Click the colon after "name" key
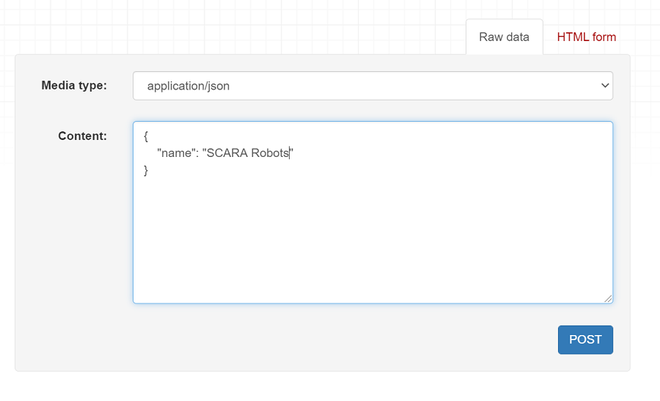The image size is (660, 401). pos(197,154)
